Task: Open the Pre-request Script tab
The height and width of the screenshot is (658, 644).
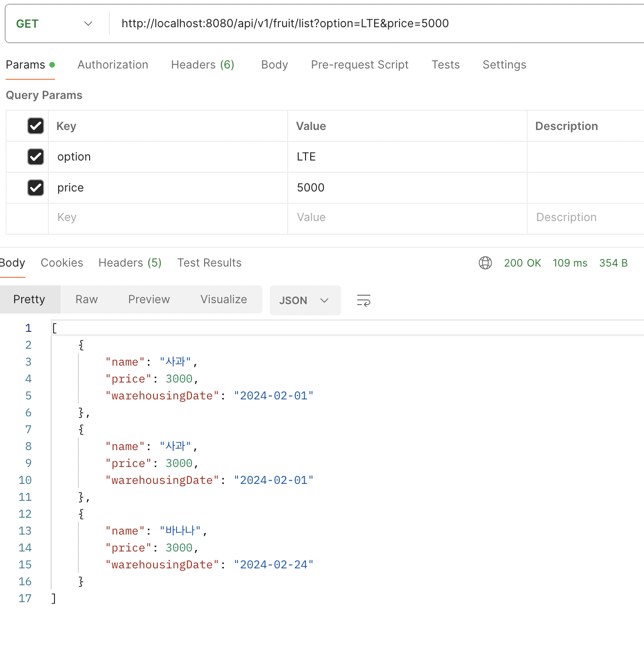Action: (360, 65)
